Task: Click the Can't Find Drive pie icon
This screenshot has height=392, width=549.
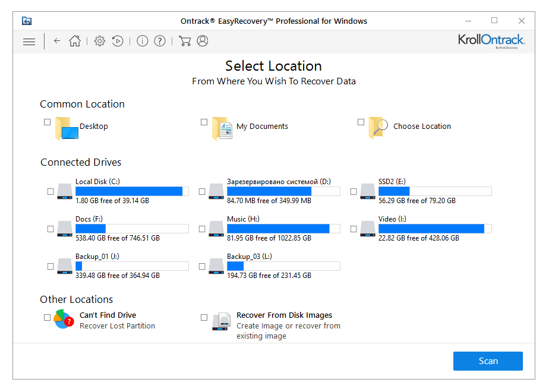Action: click(64, 319)
